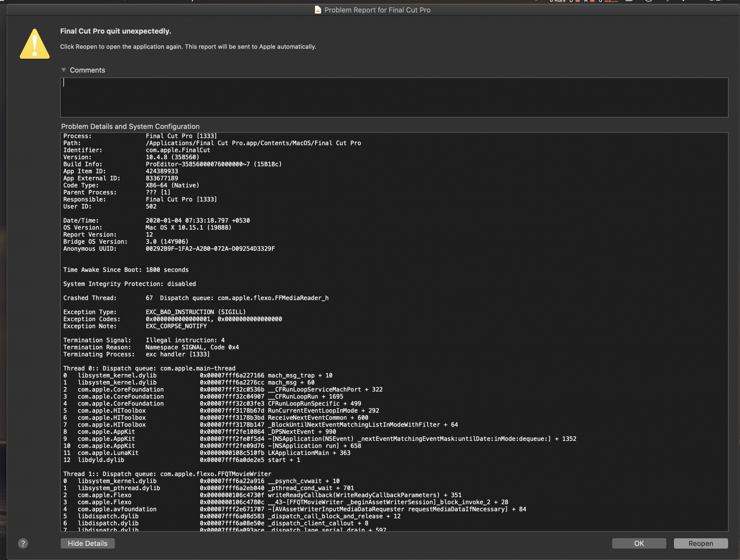Click the __psynch_cvwait + 10 frame

pos(201,481)
